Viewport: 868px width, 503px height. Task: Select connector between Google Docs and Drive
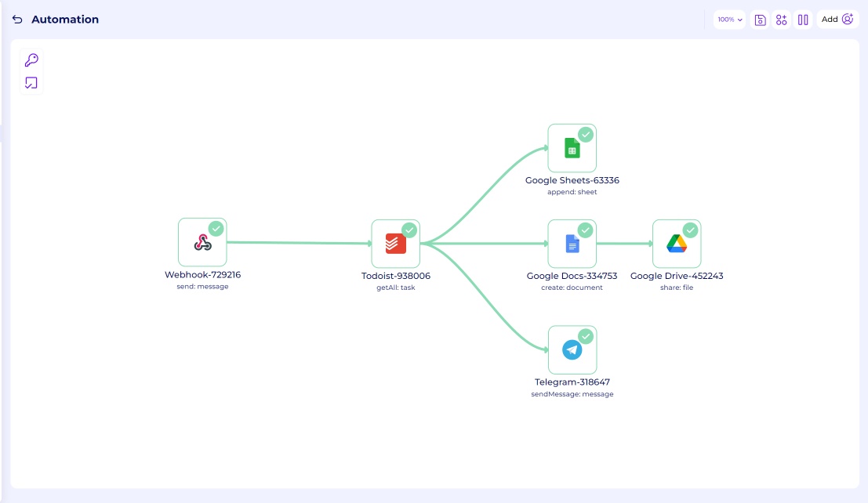tap(624, 244)
